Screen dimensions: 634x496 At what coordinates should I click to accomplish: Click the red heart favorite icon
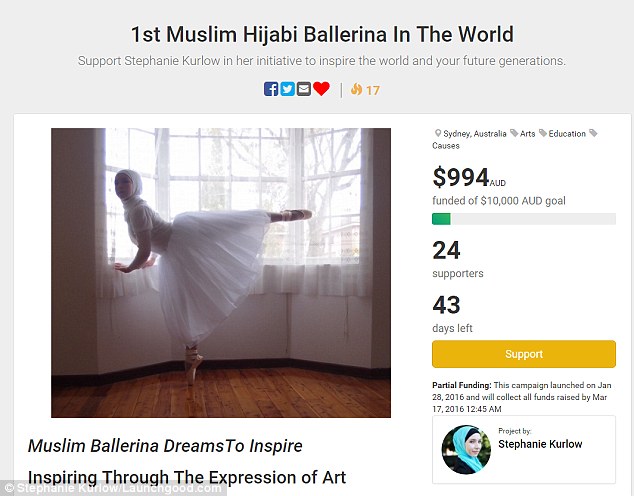321,89
